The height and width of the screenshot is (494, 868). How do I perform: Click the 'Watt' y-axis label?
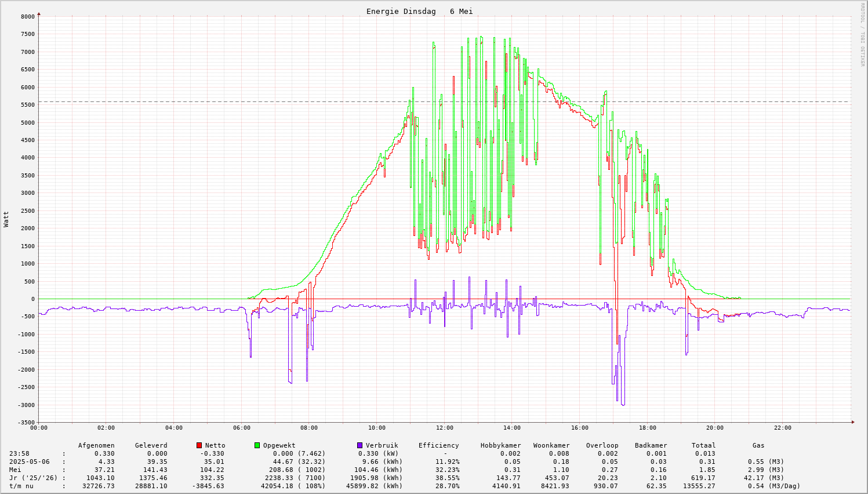coord(6,219)
